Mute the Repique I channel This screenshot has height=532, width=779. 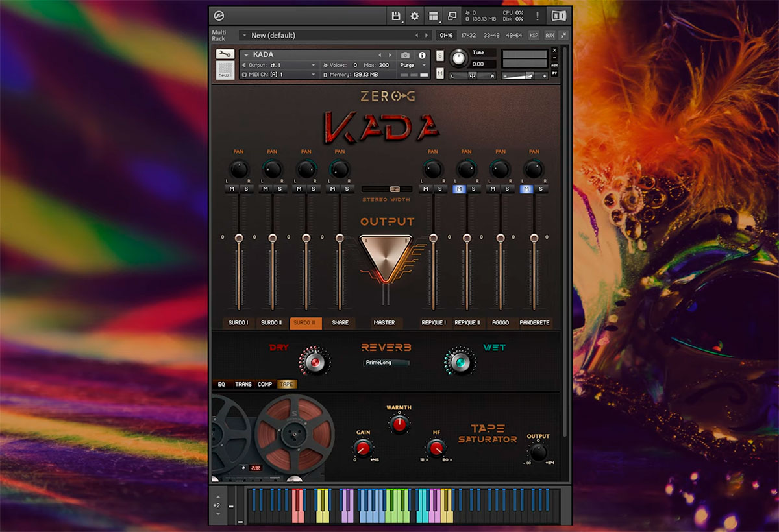click(427, 189)
